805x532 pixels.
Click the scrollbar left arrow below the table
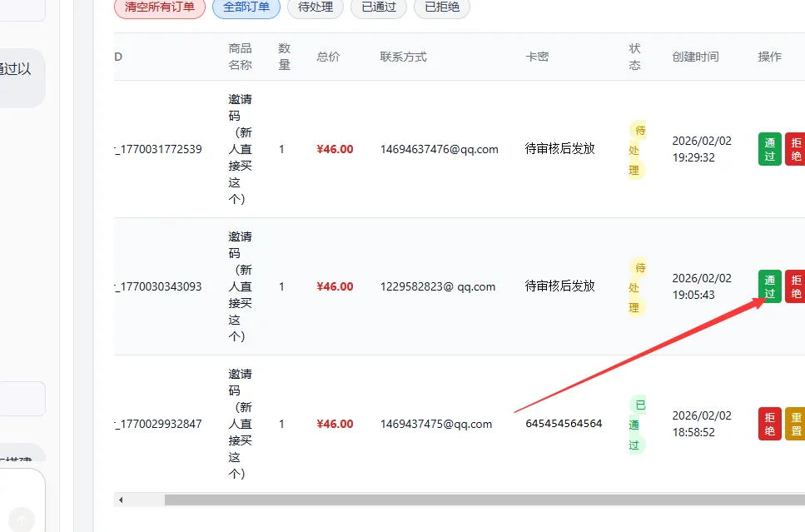click(x=119, y=500)
